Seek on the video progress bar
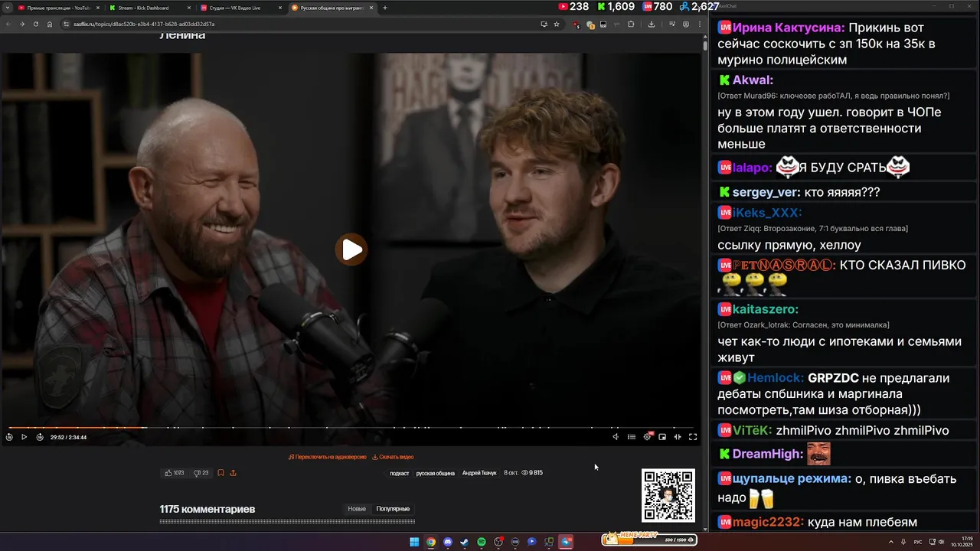This screenshot has height=551, width=980. 351,428
